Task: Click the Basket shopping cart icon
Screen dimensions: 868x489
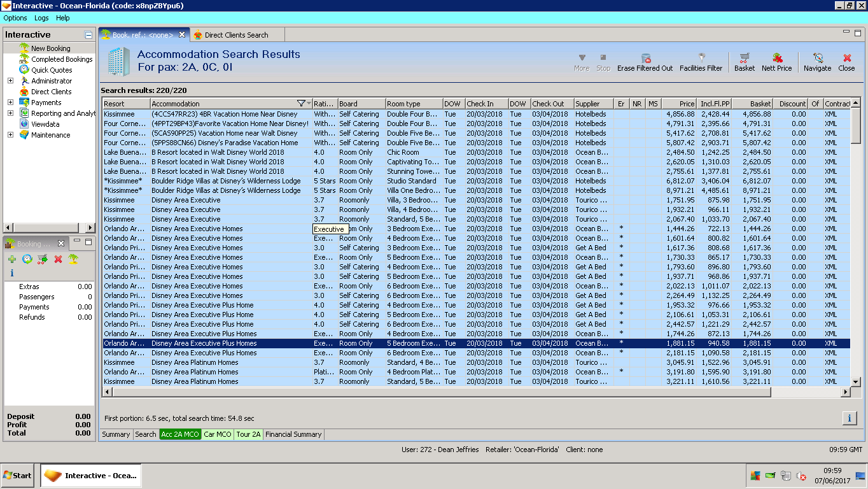Action: coord(744,58)
